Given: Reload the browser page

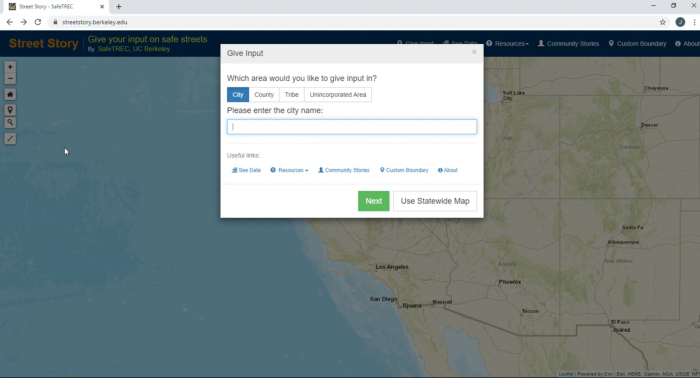Looking at the screenshot, I should tap(38, 22).
